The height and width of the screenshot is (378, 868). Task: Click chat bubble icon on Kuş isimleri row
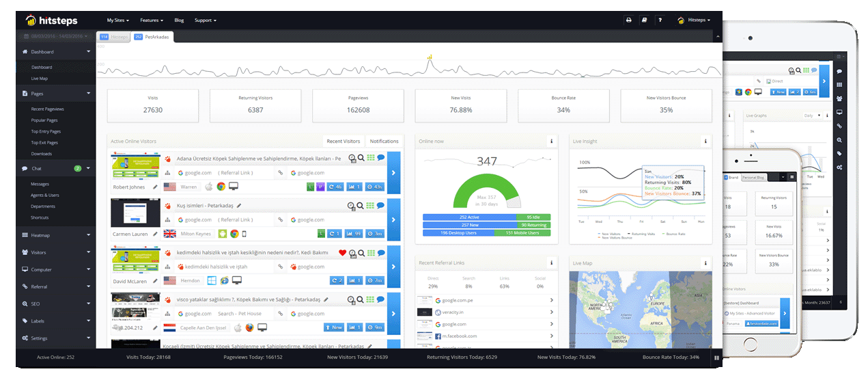pyautogui.click(x=380, y=205)
